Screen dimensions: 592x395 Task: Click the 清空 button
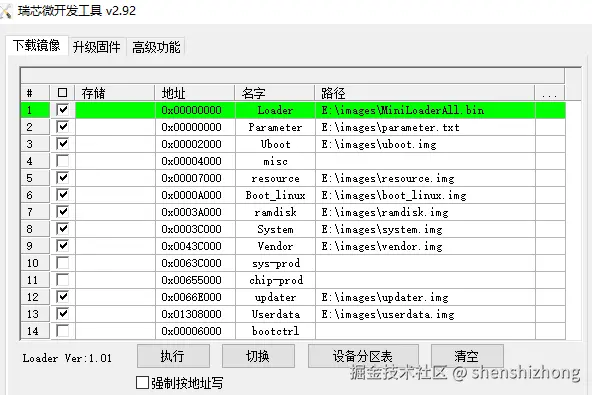coord(467,356)
